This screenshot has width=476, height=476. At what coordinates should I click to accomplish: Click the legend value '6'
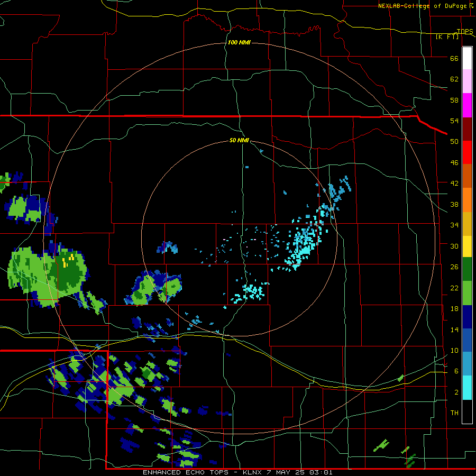click(456, 371)
